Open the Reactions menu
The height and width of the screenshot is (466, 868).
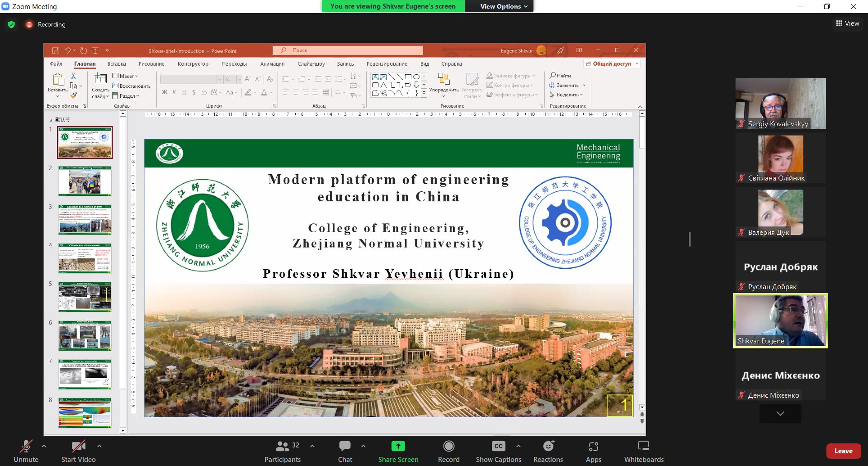coord(548,451)
